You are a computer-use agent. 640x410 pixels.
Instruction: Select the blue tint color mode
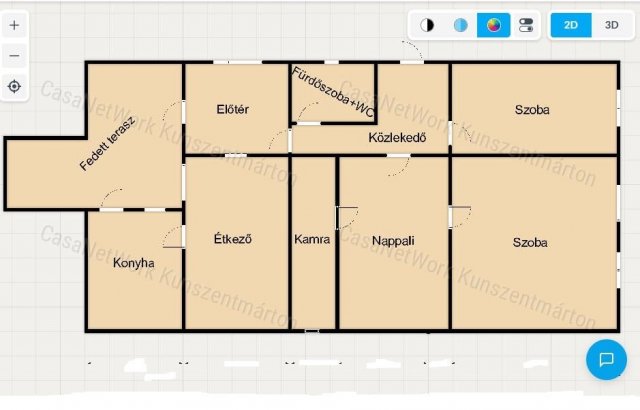tap(460, 25)
